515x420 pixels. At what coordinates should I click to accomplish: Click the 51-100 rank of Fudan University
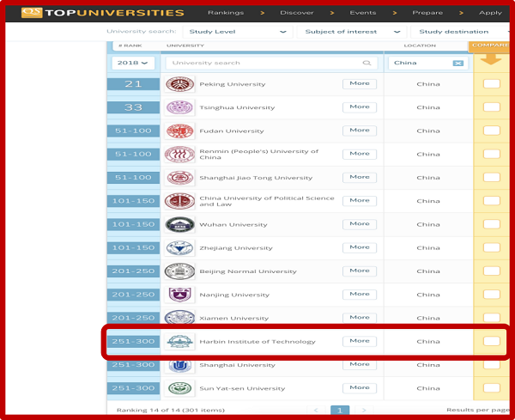133,131
